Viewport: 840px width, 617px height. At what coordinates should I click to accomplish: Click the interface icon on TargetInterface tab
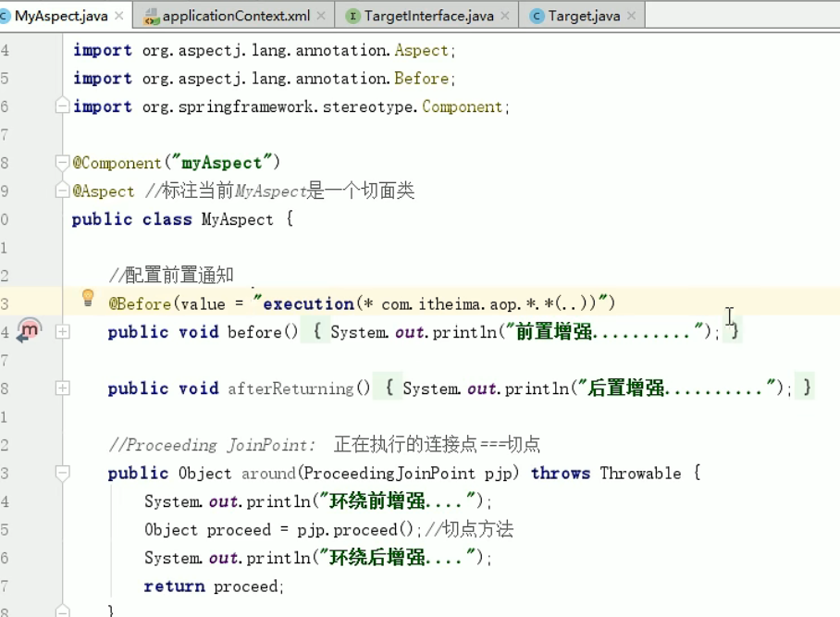click(352, 17)
